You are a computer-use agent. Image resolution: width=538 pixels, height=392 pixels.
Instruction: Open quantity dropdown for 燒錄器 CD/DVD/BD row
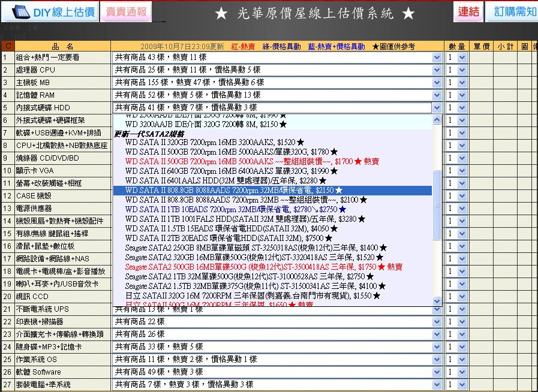tap(462, 158)
